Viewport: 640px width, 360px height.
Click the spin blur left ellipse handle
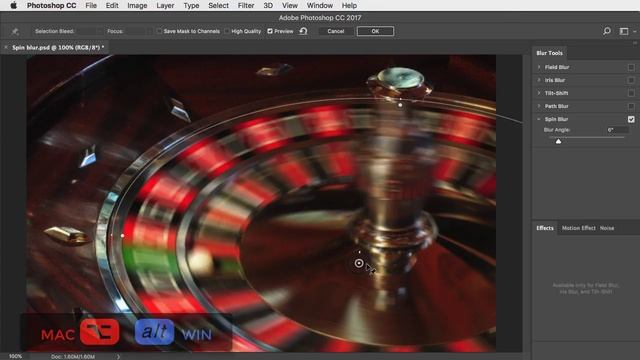pos(122,236)
